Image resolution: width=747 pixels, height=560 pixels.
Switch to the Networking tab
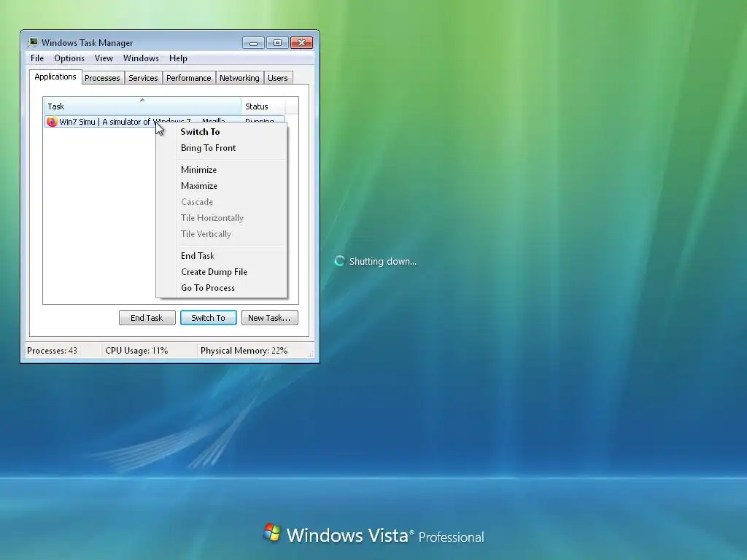pos(239,78)
